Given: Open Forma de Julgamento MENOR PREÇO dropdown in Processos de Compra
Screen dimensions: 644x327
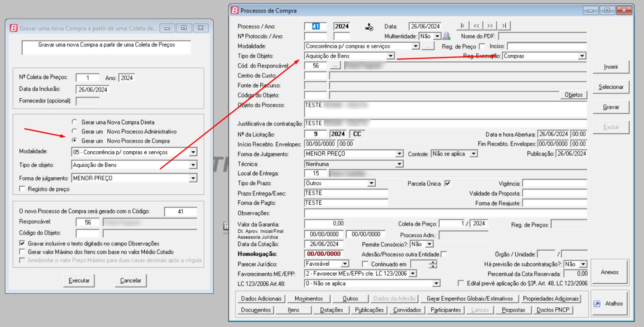Looking at the screenshot, I should (399, 154).
